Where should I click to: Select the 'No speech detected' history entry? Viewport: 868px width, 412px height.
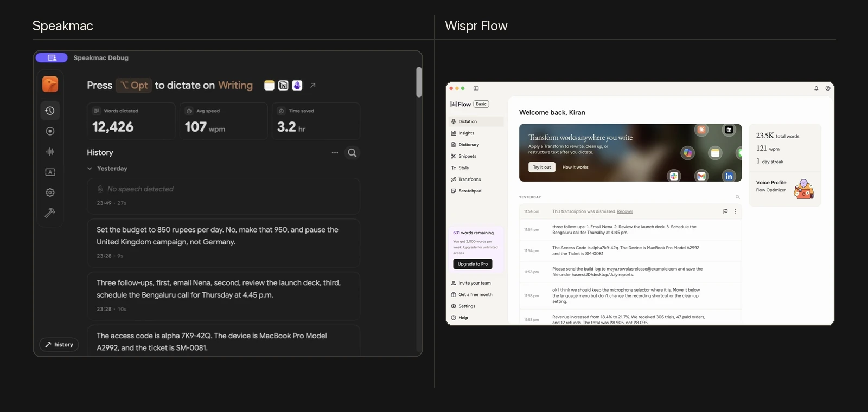click(x=224, y=196)
